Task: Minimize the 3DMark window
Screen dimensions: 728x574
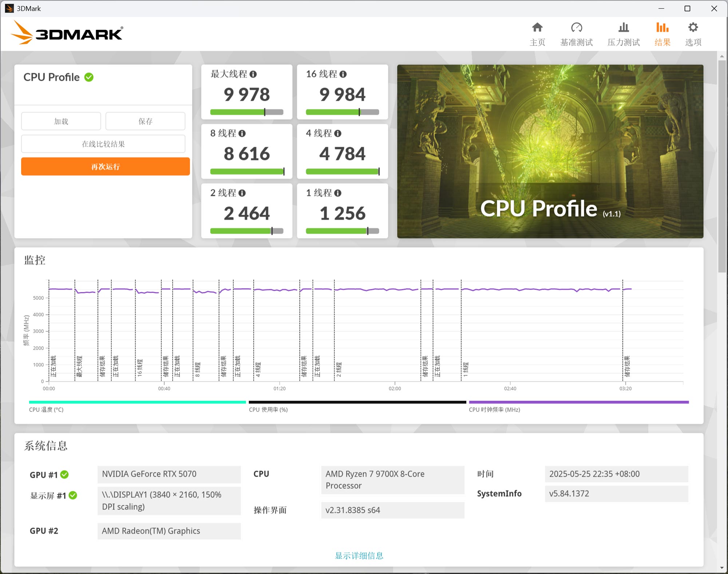Action: point(661,8)
